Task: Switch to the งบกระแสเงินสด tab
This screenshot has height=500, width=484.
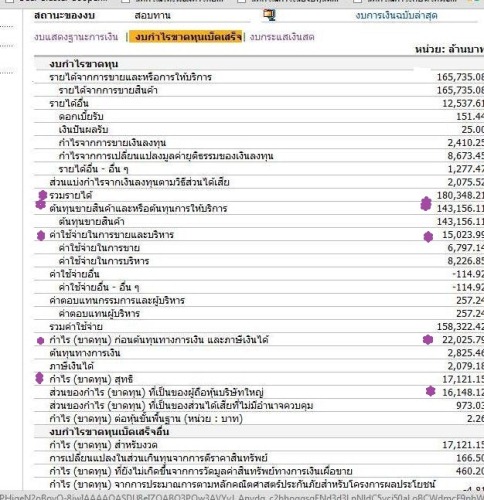Action: pos(282,37)
